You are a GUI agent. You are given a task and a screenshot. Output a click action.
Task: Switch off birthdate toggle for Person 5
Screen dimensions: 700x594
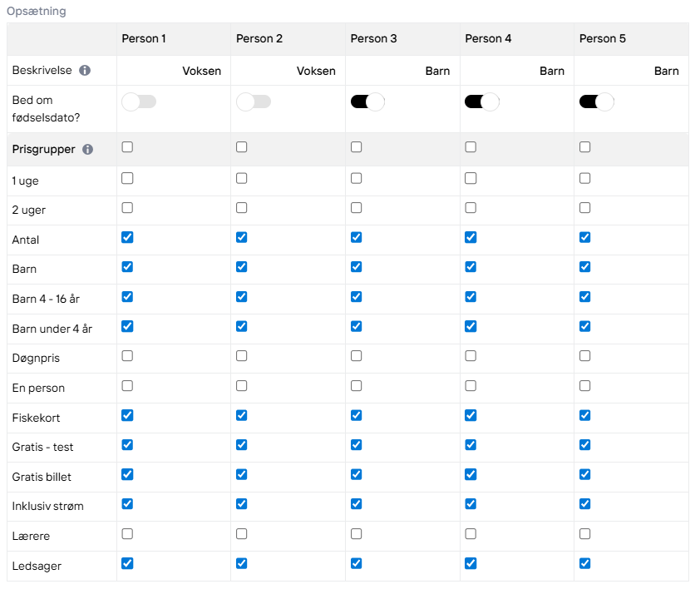coord(596,101)
